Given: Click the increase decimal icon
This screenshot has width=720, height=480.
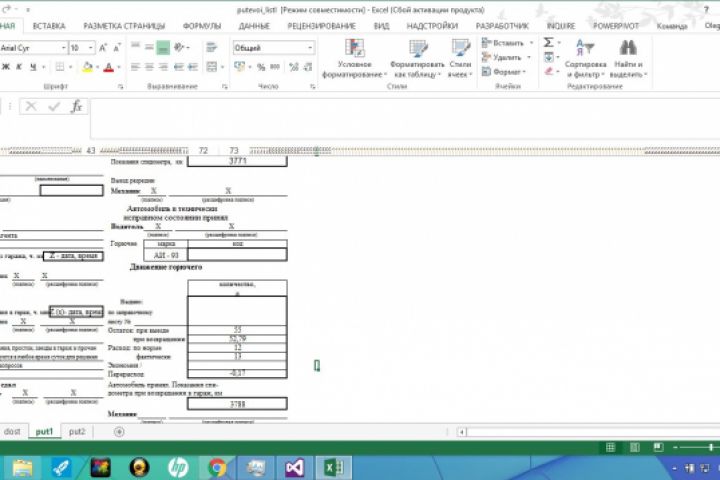Looking at the screenshot, I should coord(294,67).
